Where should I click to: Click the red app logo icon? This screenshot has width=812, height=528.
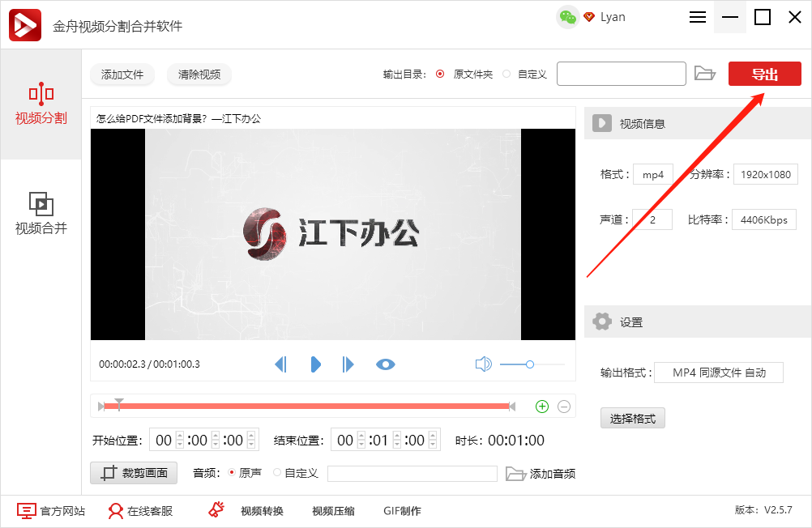[x=25, y=25]
